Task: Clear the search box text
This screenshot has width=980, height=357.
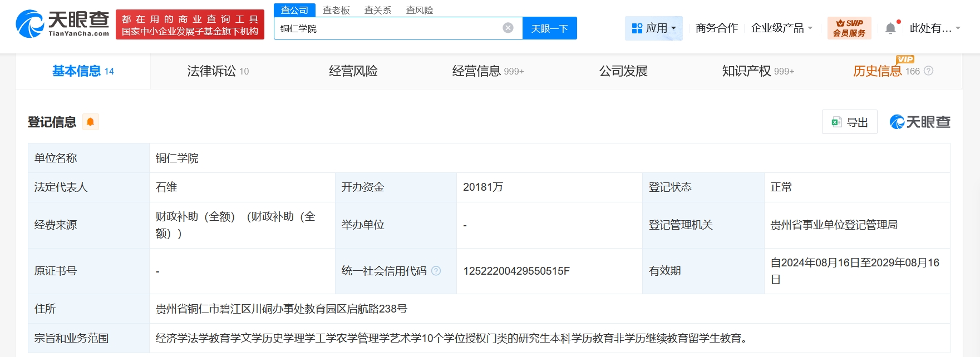Action: pyautogui.click(x=508, y=28)
